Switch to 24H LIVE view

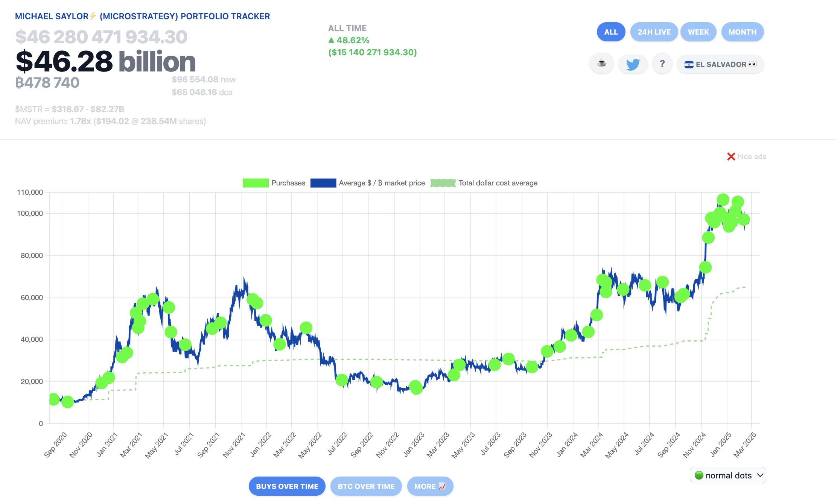pyautogui.click(x=654, y=32)
